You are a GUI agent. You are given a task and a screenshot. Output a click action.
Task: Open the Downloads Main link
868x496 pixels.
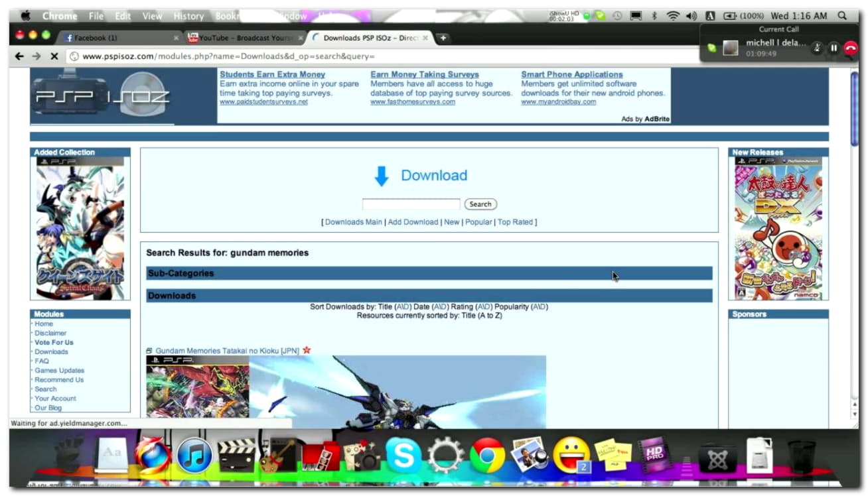[354, 222]
